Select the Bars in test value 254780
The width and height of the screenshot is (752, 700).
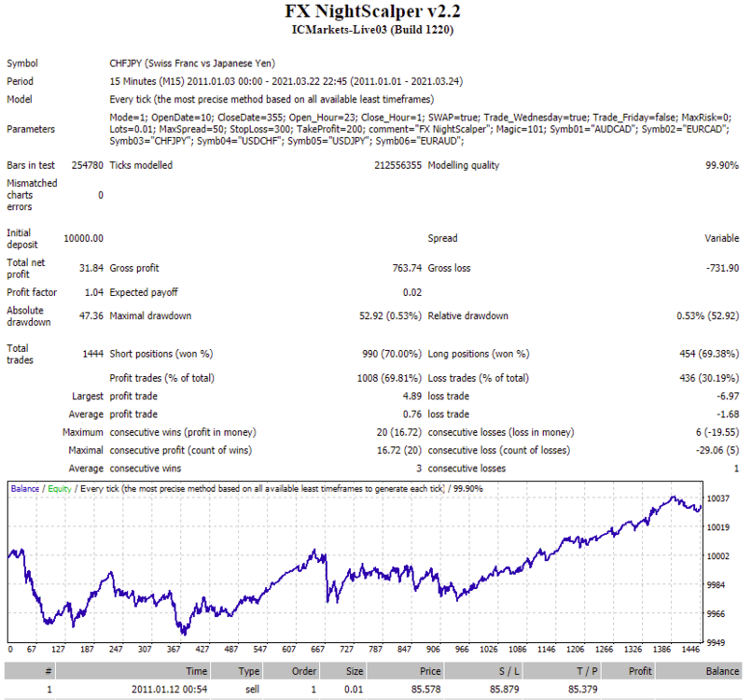(x=88, y=165)
